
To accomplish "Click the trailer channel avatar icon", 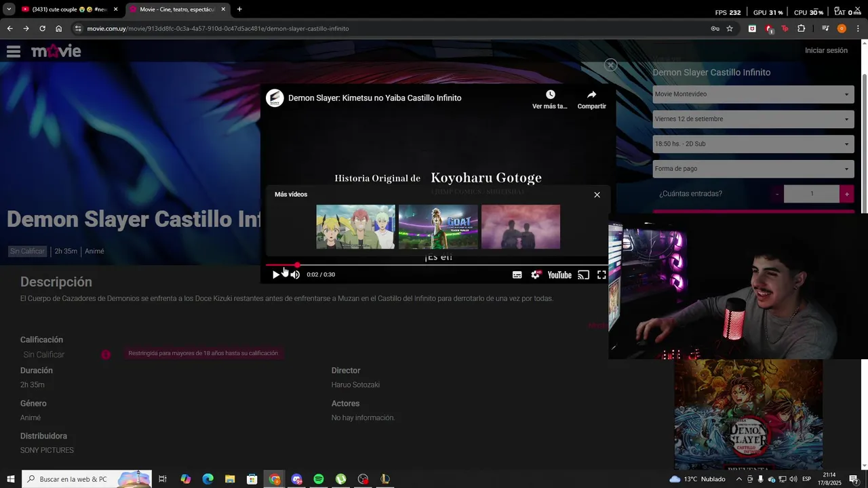I will [x=275, y=98].
